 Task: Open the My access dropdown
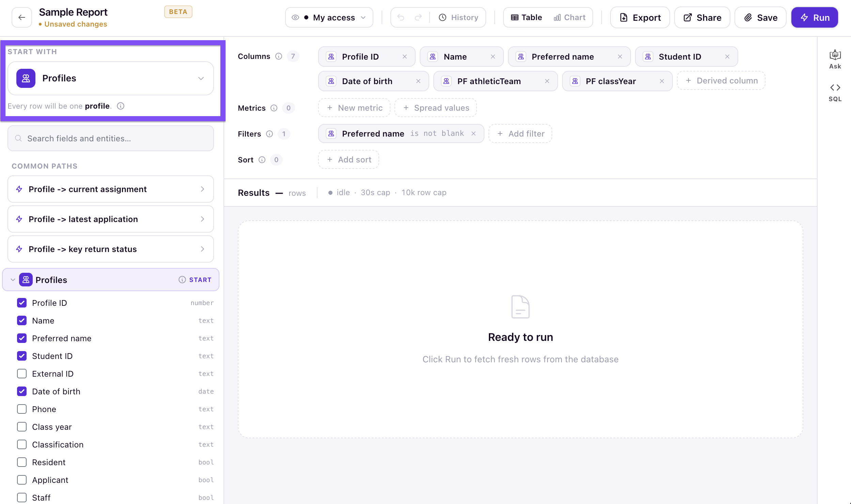(x=329, y=17)
